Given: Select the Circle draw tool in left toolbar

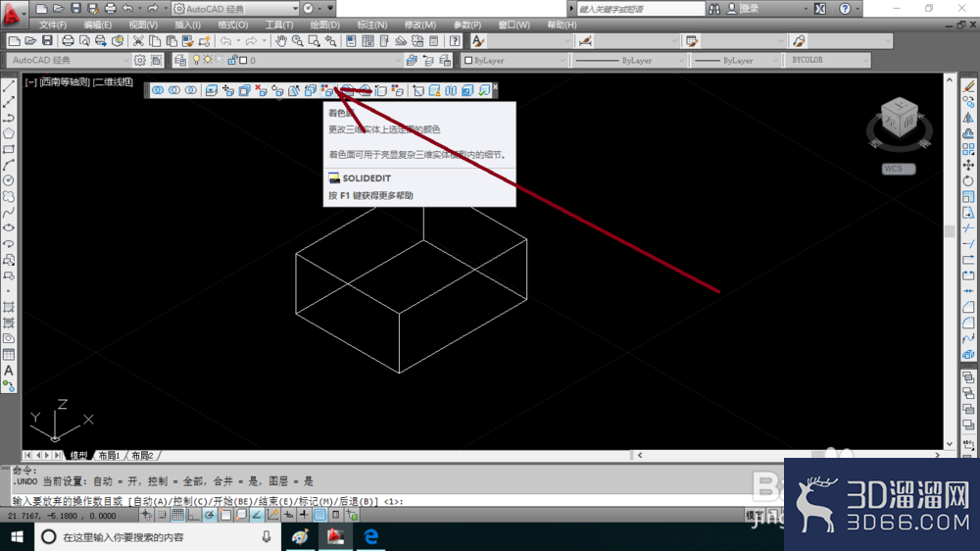Looking at the screenshot, I should (x=9, y=180).
